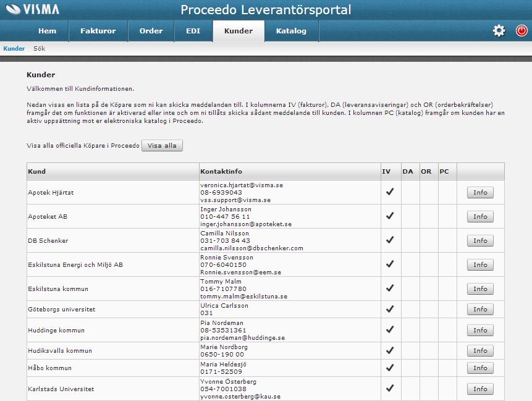Image resolution: width=532 pixels, height=401 pixels.
Task: Select the DB Schenker customer name
Action: 48,240
